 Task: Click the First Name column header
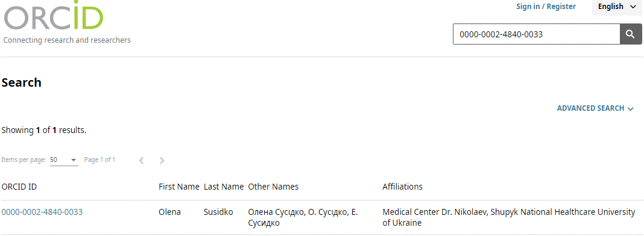click(179, 187)
